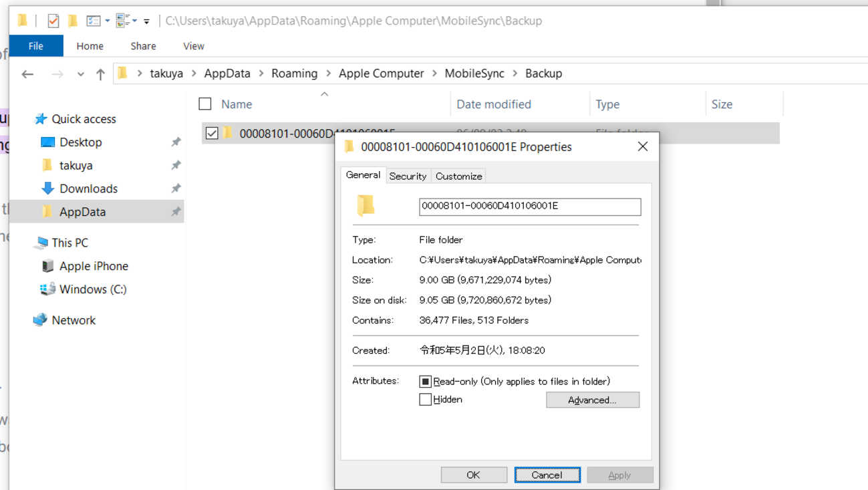Open the Share ribbon tab
The width and height of the screenshot is (868, 490).
143,46
